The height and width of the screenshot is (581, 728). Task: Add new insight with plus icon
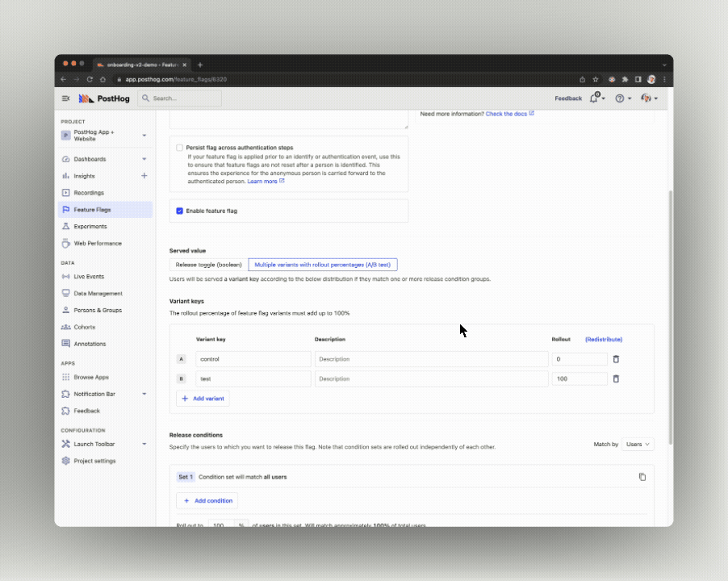(x=144, y=176)
